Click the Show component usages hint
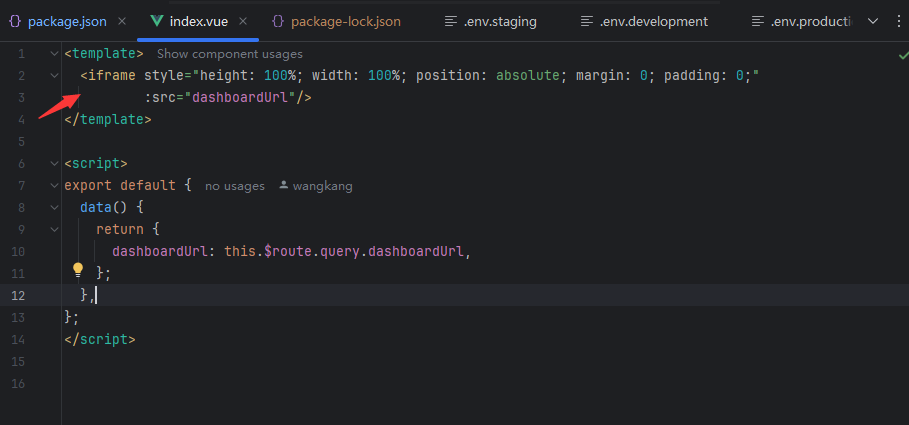This screenshot has height=425, width=909. click(230, 54)
